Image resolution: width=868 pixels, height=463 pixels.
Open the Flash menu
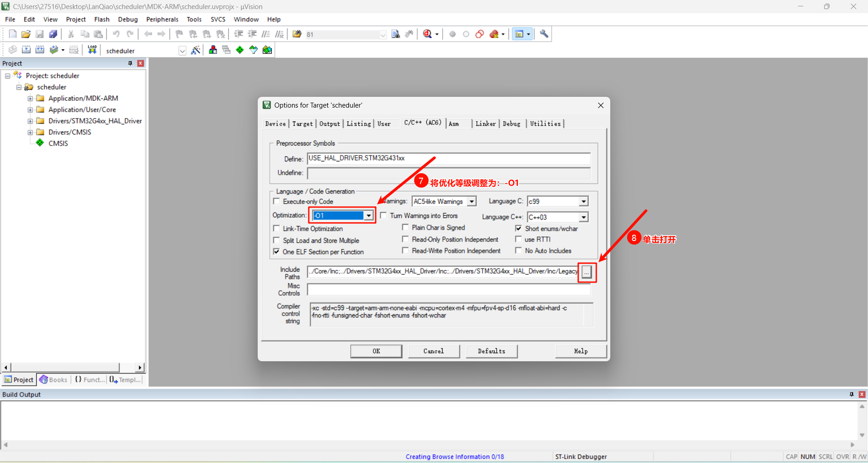click(102, 19)
